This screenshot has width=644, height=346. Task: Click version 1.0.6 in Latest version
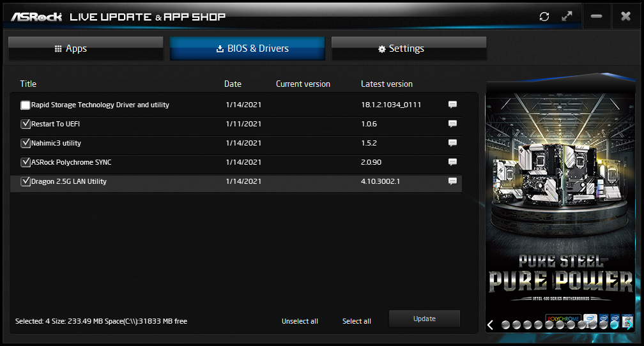369,124
